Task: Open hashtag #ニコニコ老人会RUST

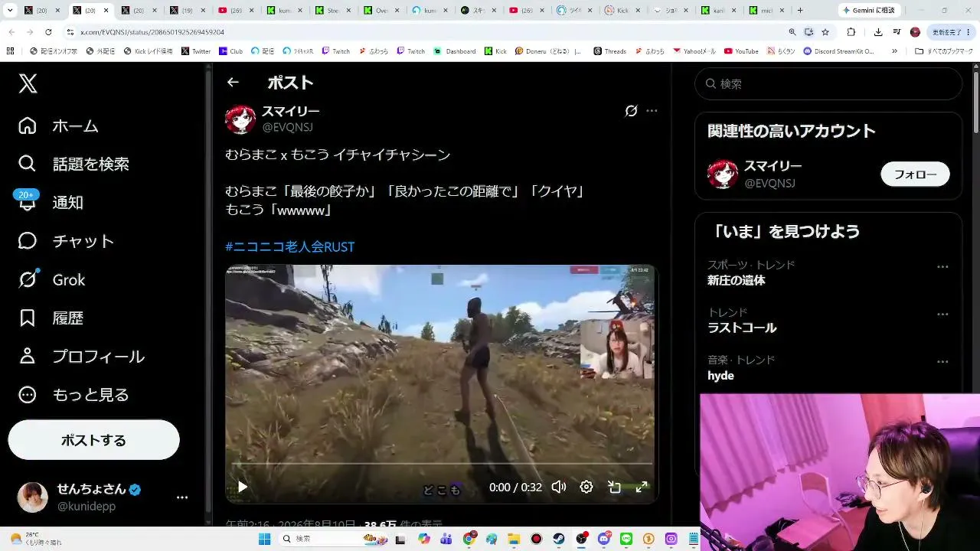Action: point(290,247)
